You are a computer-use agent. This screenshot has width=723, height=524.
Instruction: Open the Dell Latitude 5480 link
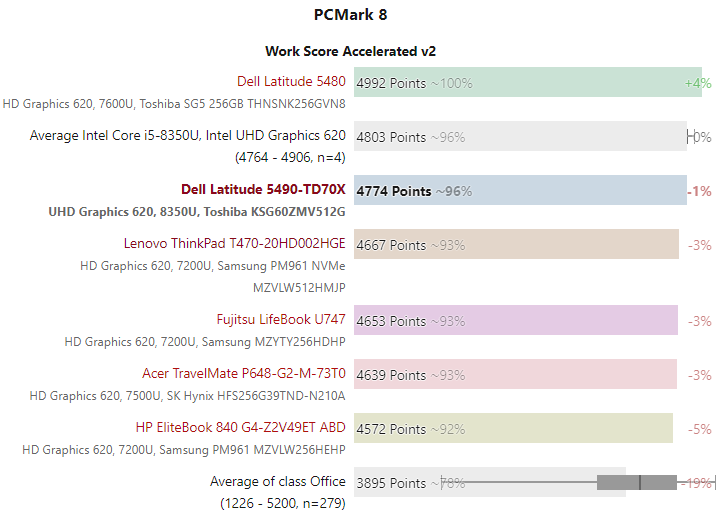tap(291, 82)
